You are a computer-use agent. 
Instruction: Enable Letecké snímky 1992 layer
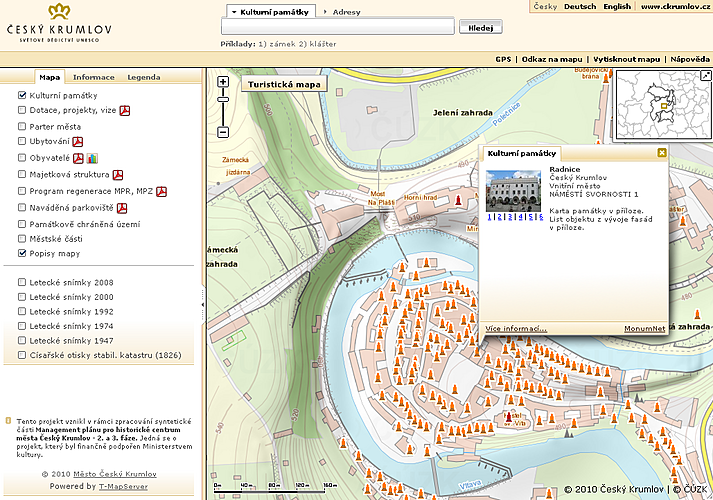click(22, 311)
